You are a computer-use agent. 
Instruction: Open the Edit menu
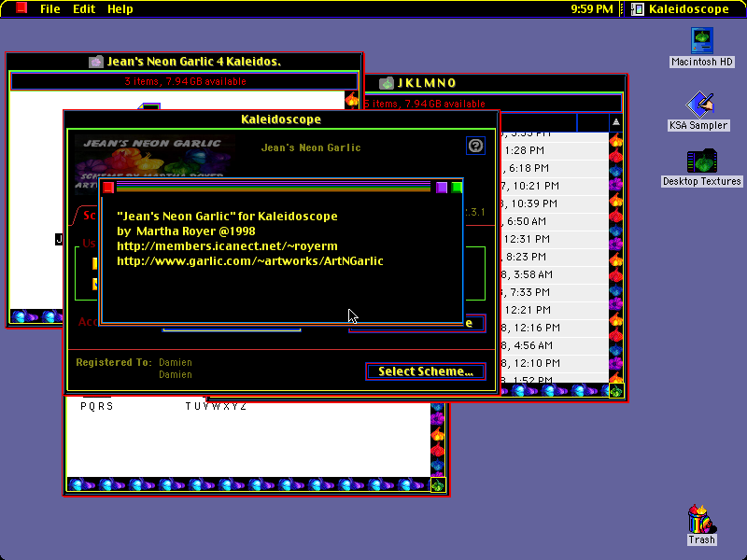point(84,9)
